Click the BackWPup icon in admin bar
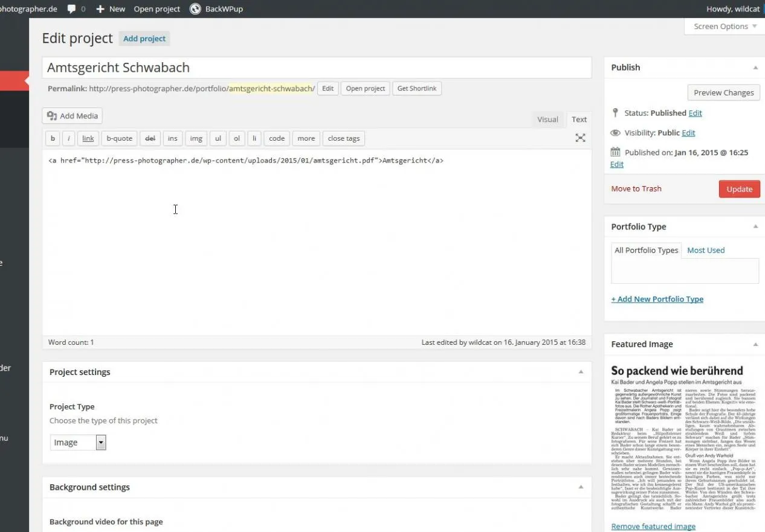Screen dimensions: 765x532 point(195,9)
